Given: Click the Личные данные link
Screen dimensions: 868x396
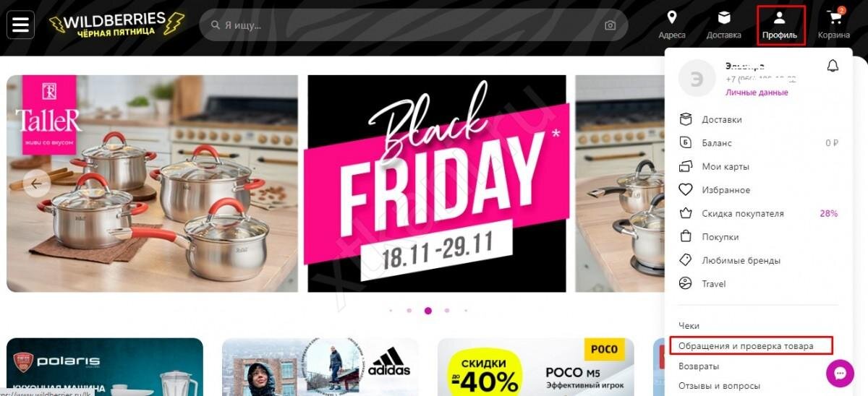Looking at the screenshot, I should point(757,92).
